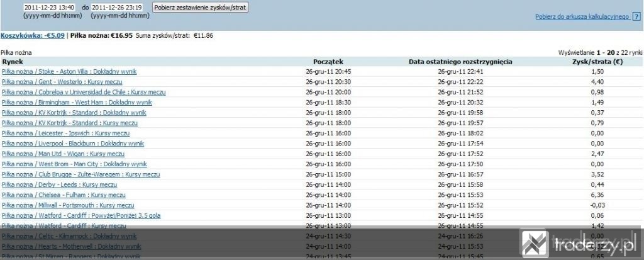The image size is (644, 260).
Task: Open the Celtic - Kilmarnock Dokładny wynik market
Action: tap(69, 236)
